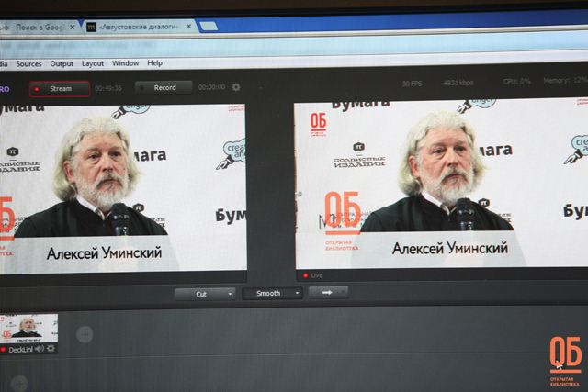Screen dimensions: 588x392
Task: Start recording with the Record button
Action: click(164, 88)
